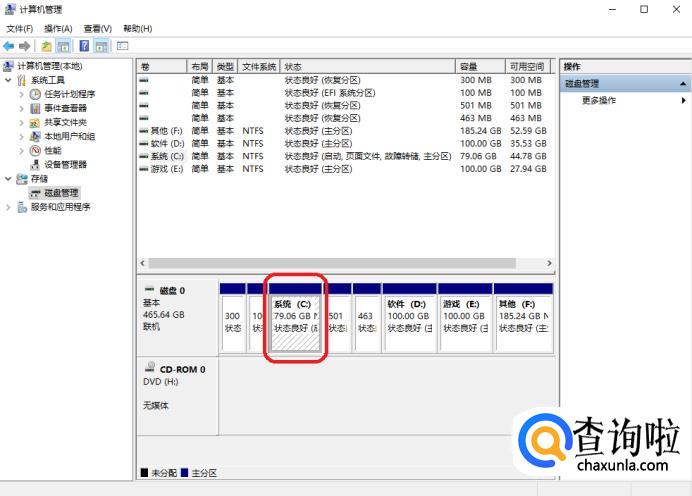
Task: Sort by the 可用空间 column header
Action: point(528,67)
